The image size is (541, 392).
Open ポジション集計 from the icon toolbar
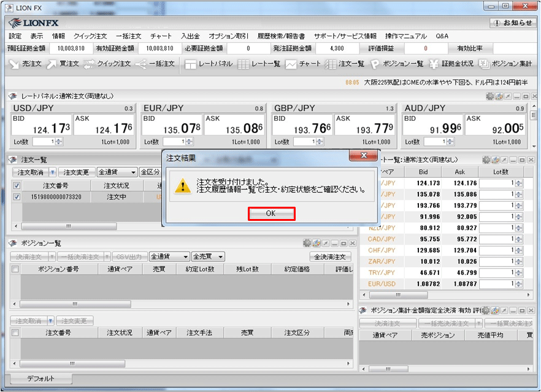pyautogui.click(x=505, y=64)
